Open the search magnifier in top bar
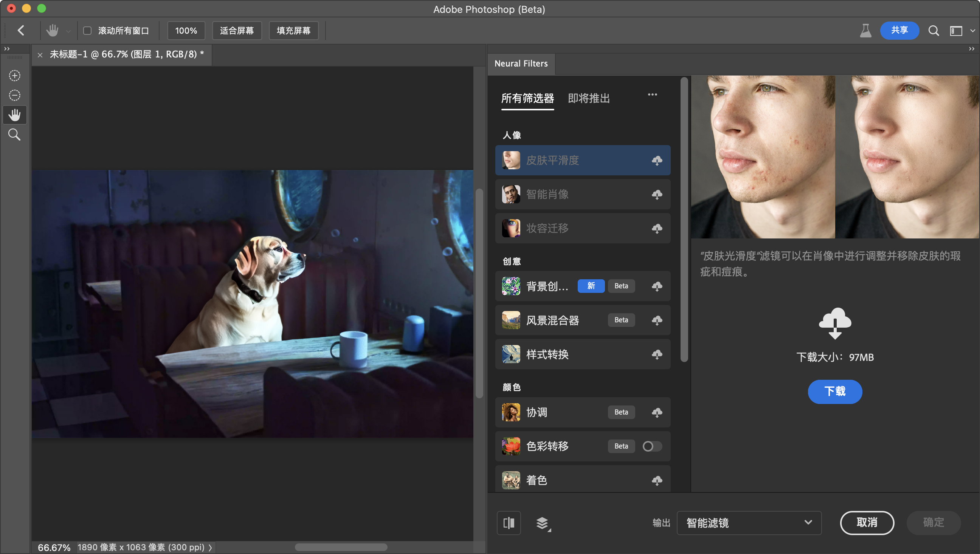 pos(933,31)
